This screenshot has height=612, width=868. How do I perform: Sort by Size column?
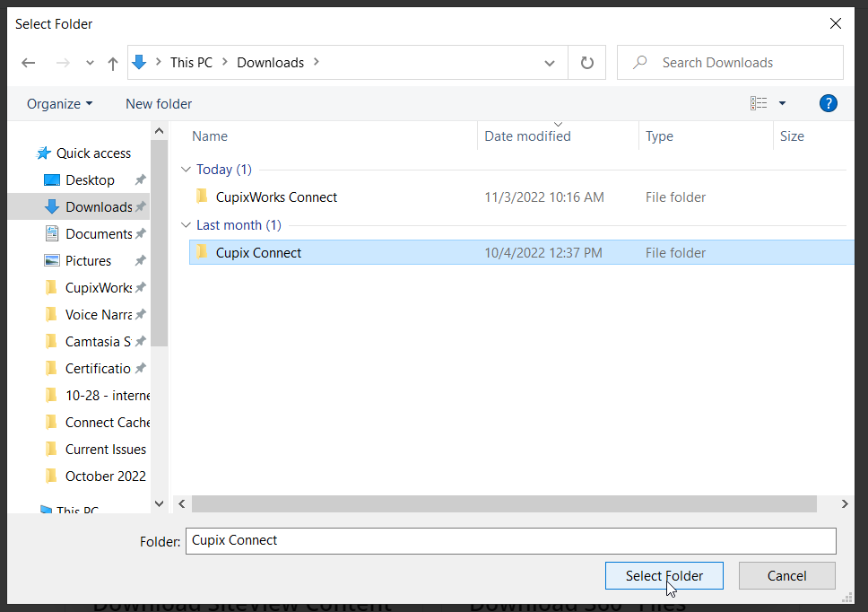click(792, 136)
